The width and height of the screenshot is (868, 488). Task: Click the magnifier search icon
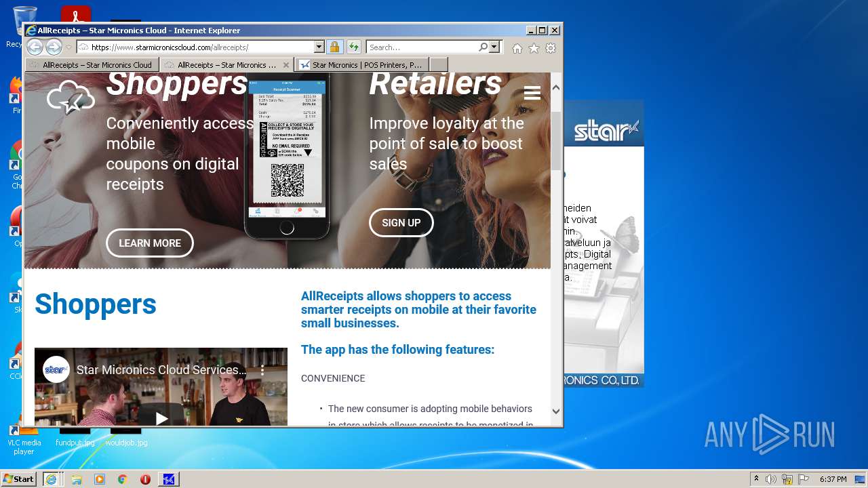click(483, 47)
